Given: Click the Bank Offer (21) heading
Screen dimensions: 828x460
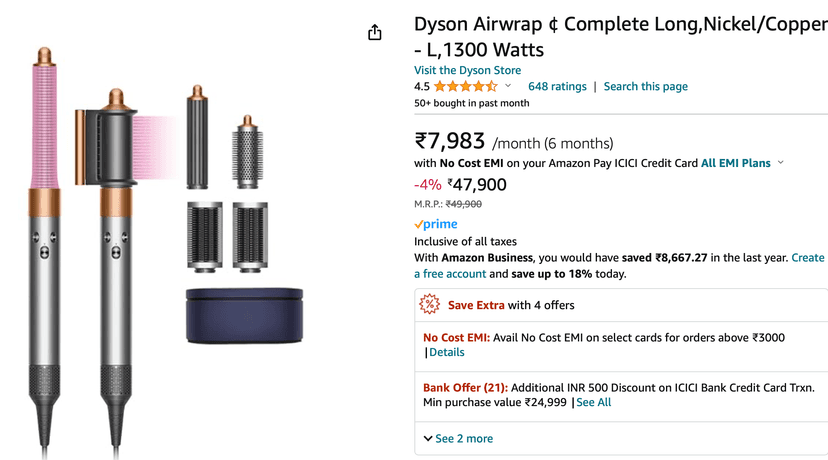Looking at the screenshot, I should click(465, 387).
